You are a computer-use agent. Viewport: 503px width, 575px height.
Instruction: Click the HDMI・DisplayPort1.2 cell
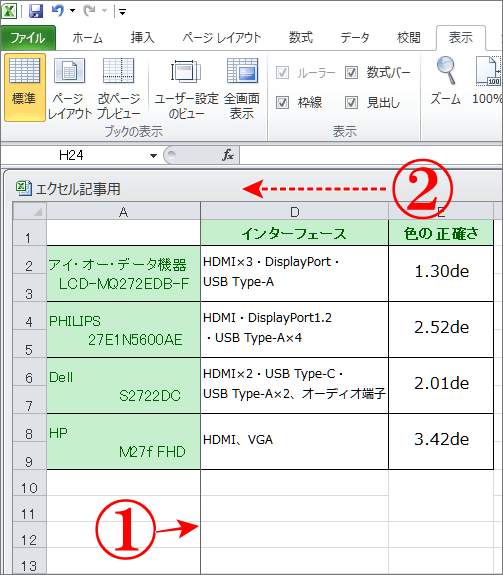tap(294, 330)
